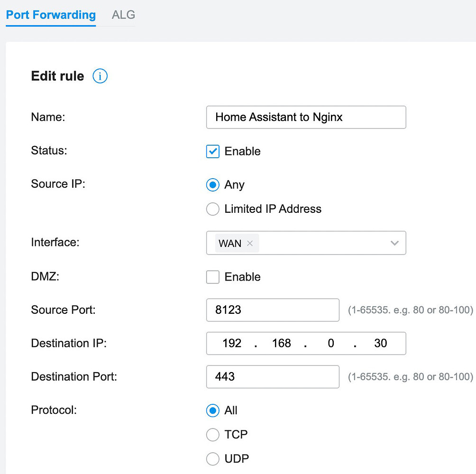The height and width of the screenshot is (474, 476).
Task: Select Any as Source IP
Action: pyautogui.click(x=213, y=185)
